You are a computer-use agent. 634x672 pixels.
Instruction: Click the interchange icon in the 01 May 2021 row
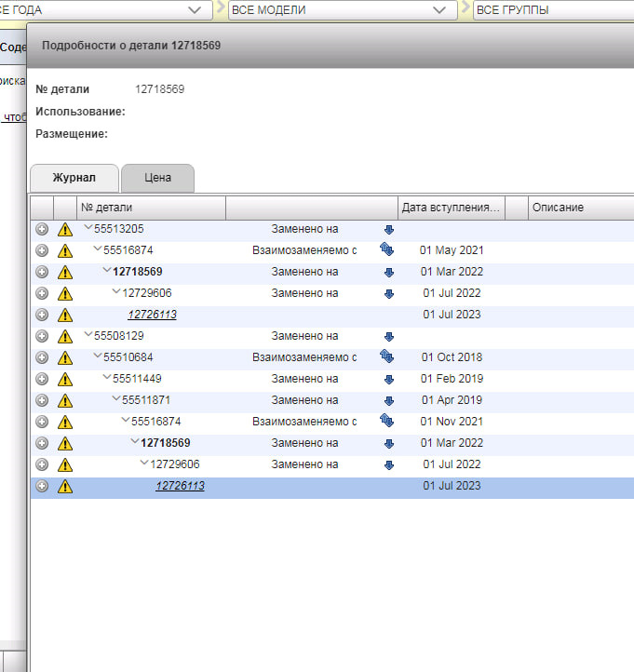pyautogui.click(x=388, y=250)
